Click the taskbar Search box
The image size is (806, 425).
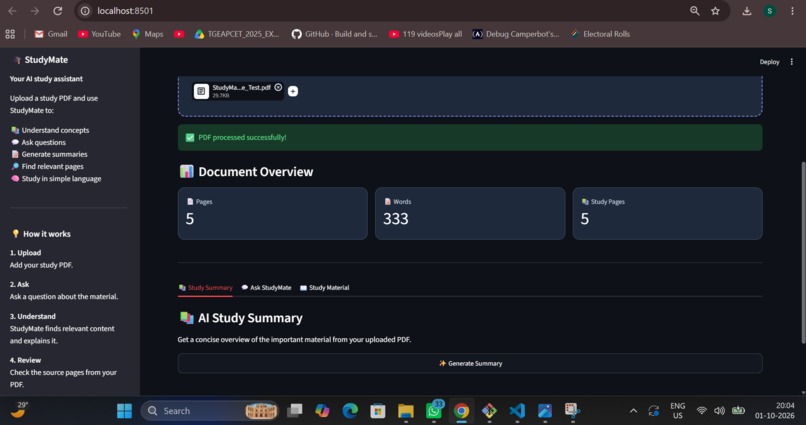click(x=210, y=411)
